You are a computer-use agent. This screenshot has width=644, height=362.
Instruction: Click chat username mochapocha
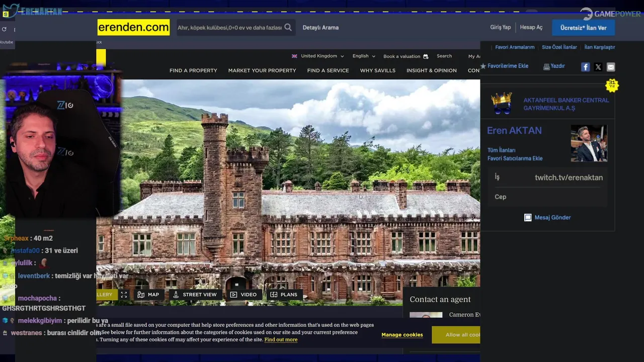click(x=37, y=298)
